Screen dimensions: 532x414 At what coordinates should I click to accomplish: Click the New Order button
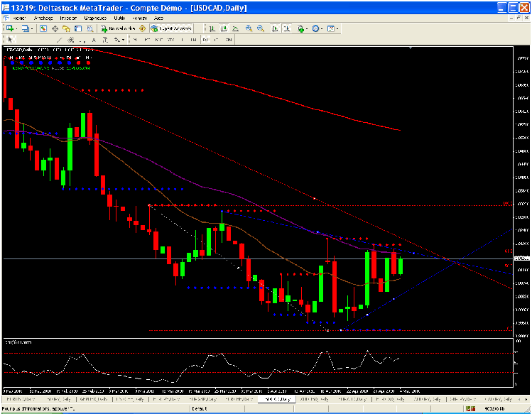click(118, 28)
